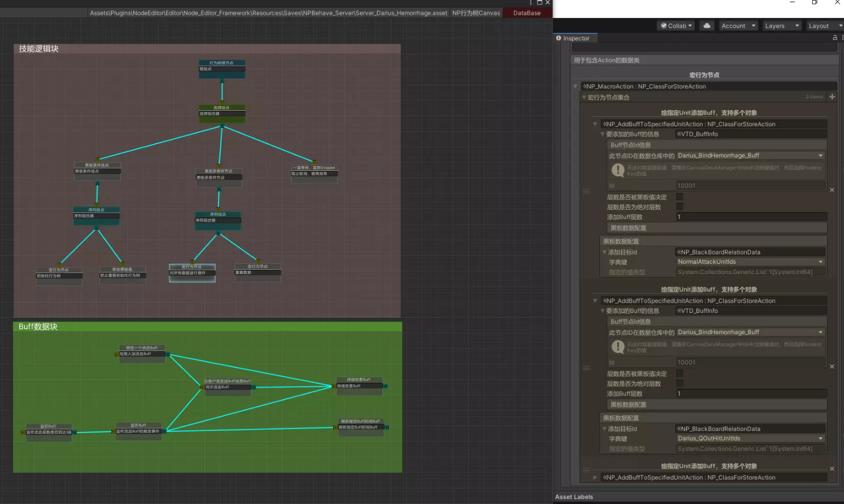Collapse the NP_MacroAction disclosure triangle
This screenshot has width=844, height=504.
coord(575,86)
